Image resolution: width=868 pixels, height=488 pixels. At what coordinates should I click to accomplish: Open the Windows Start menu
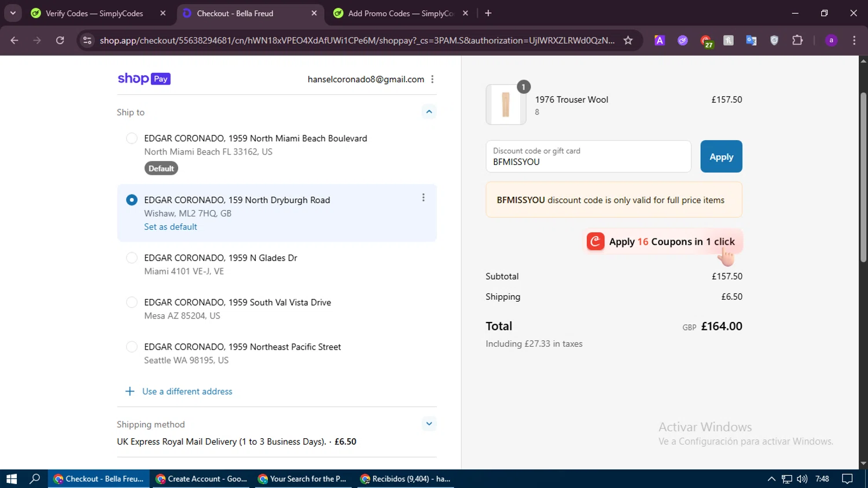12,479
